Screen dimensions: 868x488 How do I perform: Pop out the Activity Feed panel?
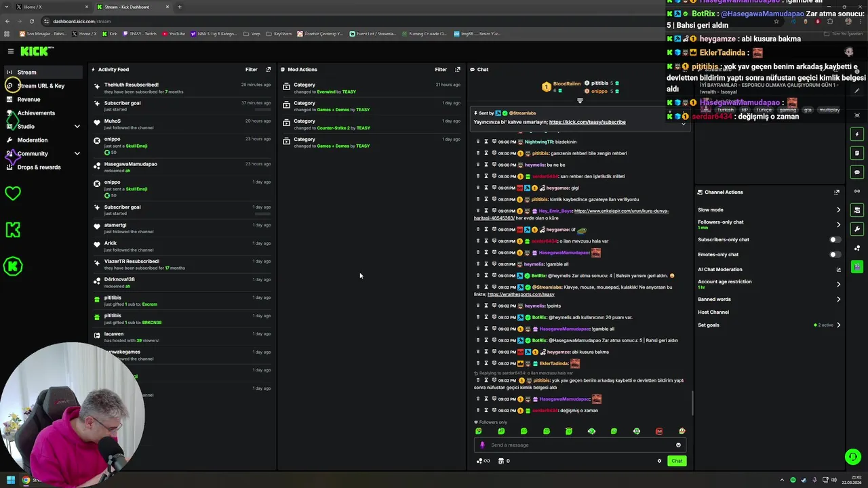pos(269,69)
